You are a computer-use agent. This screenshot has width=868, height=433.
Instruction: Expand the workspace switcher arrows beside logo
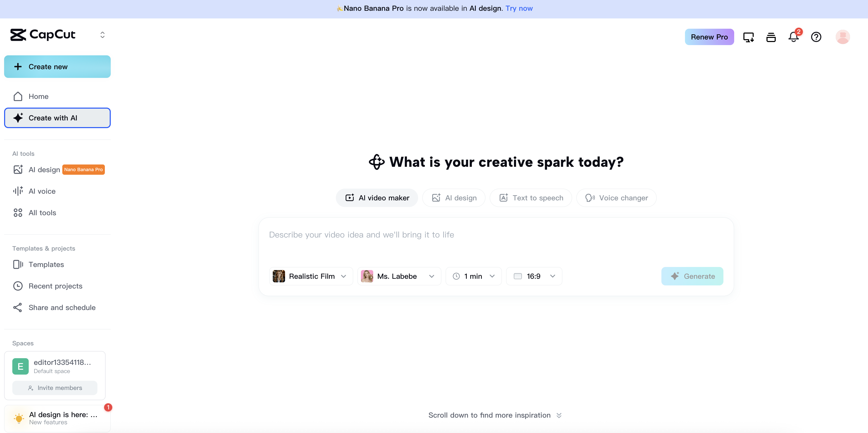click(x=103, y=35)
